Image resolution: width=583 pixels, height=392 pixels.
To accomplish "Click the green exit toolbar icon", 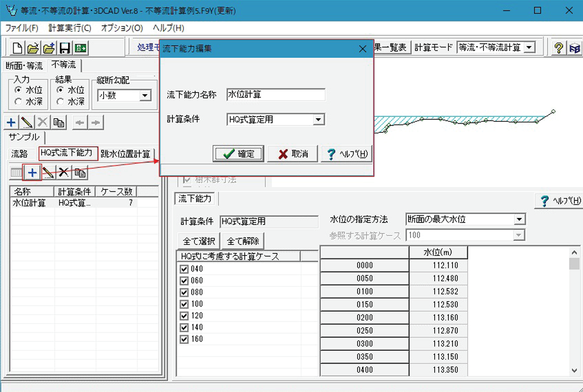I will click(x=80, y=48).
